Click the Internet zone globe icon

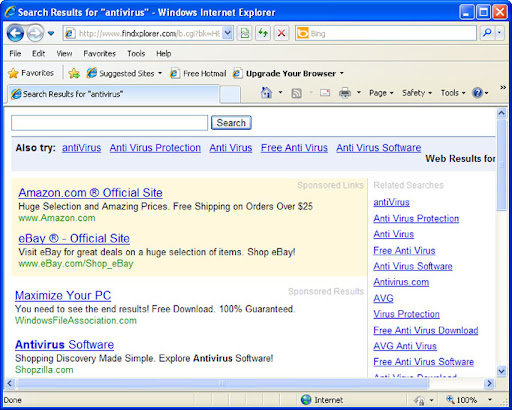(x=306, y=400)
